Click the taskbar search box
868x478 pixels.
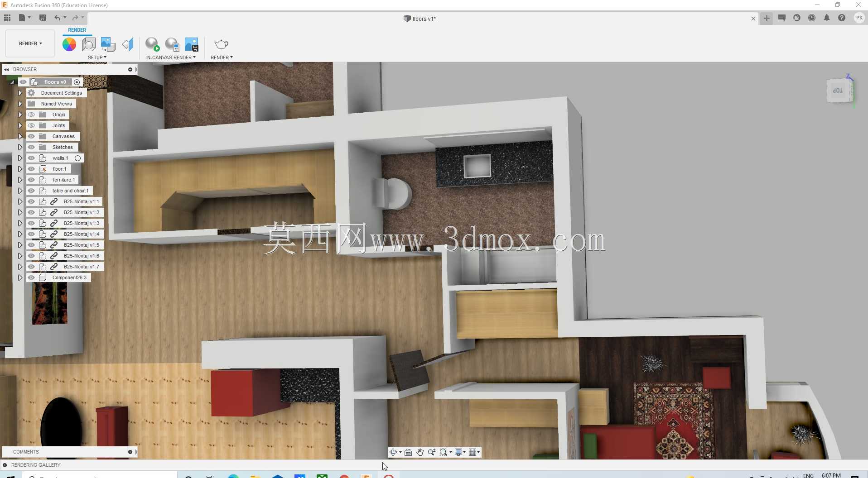[100, 475]
